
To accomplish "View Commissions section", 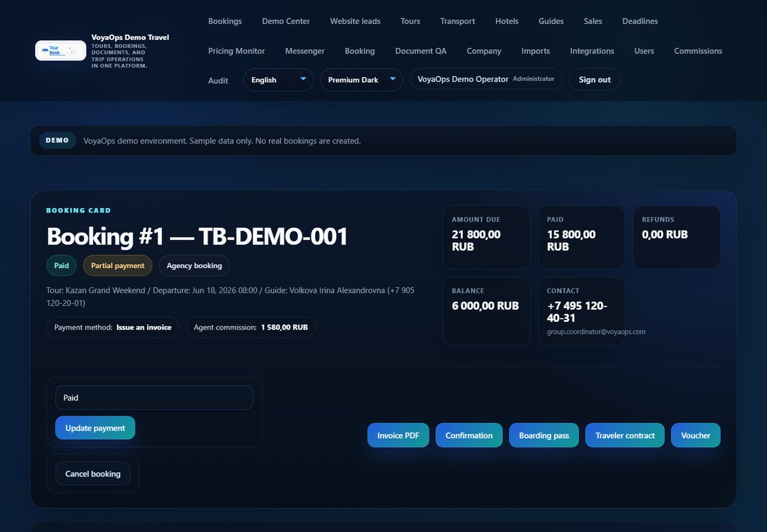I will (698, 50).
